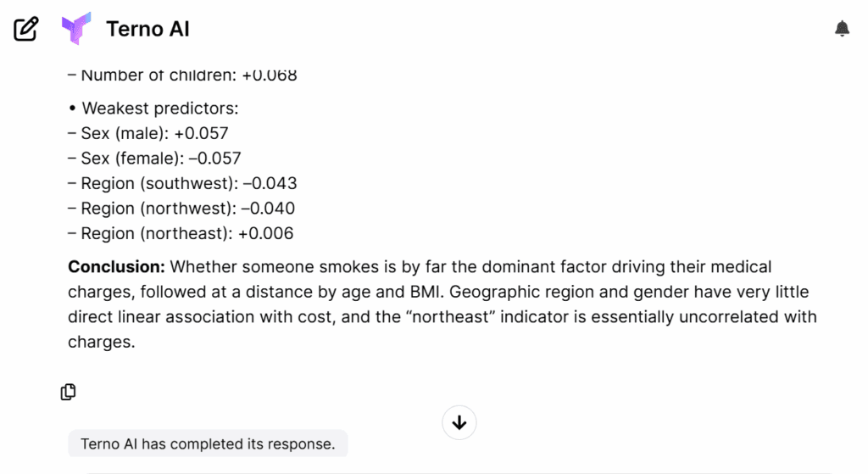
Task: Click the 'Weakest predictors:' bullet heading
Action: (160, 109)
